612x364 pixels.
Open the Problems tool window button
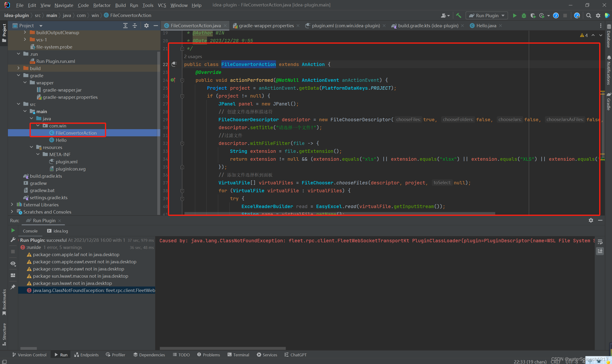pyautogui.click(x=208, y=355)
